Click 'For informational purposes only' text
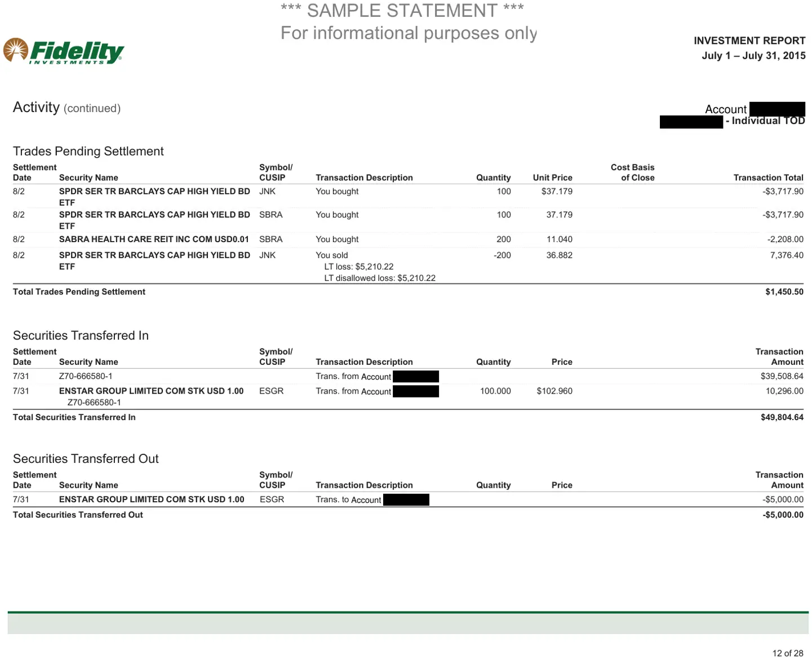 [409, 33]
